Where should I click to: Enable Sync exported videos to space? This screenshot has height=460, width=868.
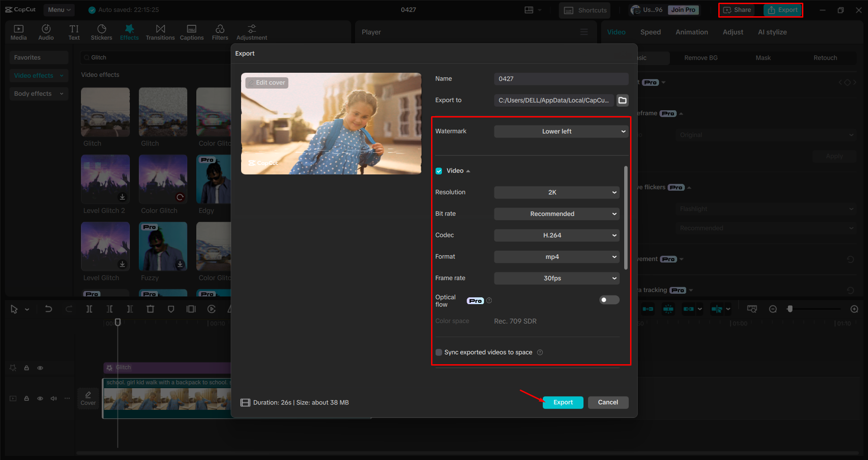(x=439, y=352)
